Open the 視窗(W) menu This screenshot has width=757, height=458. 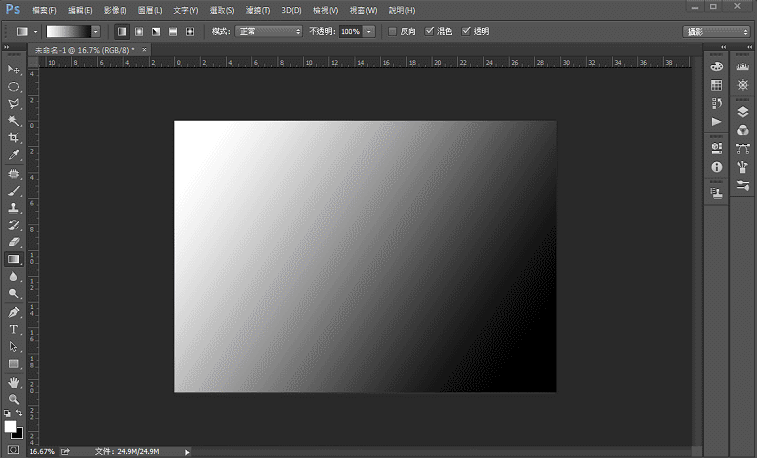point(363,10)
